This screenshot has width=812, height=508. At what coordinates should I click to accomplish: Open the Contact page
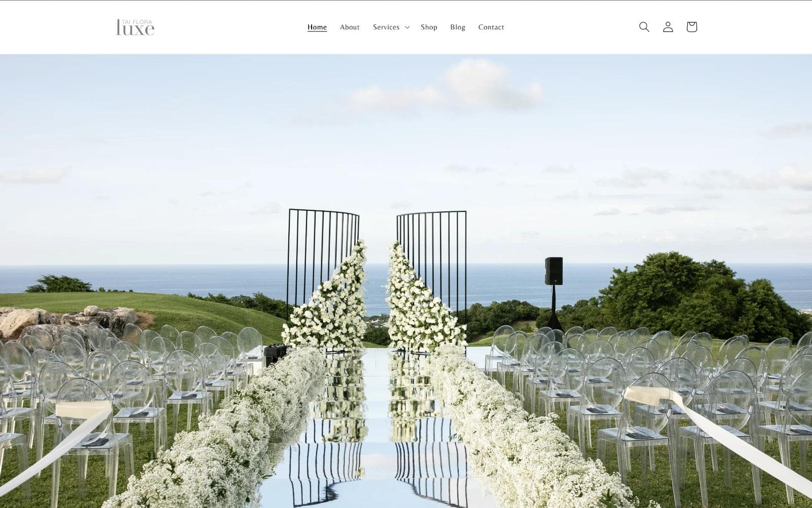click(x=491, y=27)
